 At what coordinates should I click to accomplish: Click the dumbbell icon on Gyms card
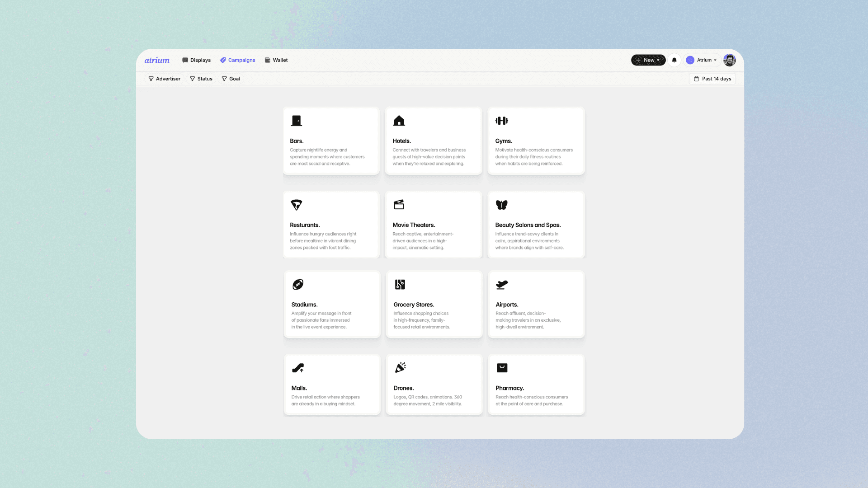(x=501, y=121)
